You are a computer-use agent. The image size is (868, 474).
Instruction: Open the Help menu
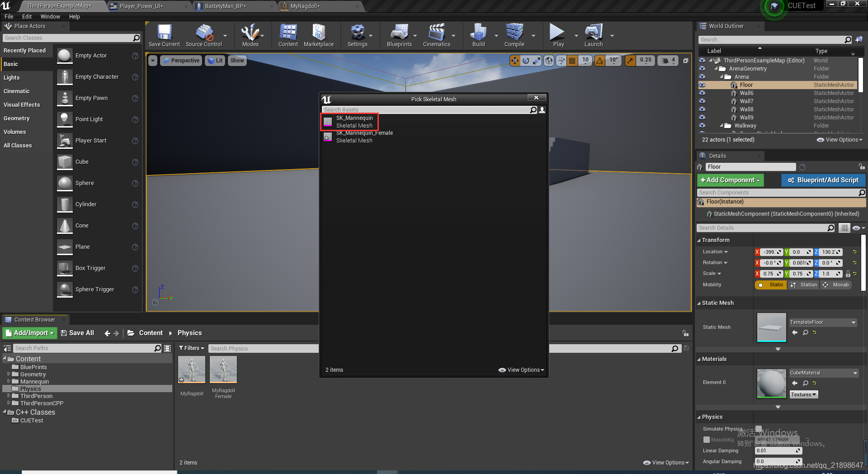[74, 17]
